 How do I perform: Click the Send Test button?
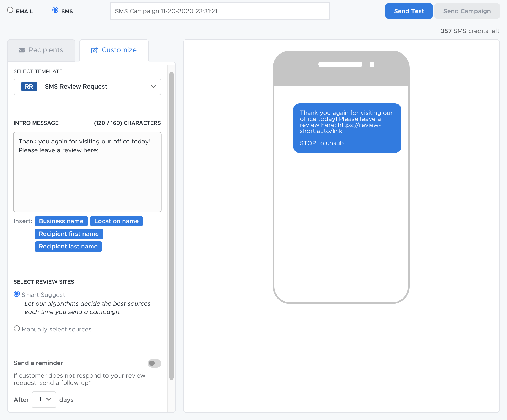pos(409,11)
